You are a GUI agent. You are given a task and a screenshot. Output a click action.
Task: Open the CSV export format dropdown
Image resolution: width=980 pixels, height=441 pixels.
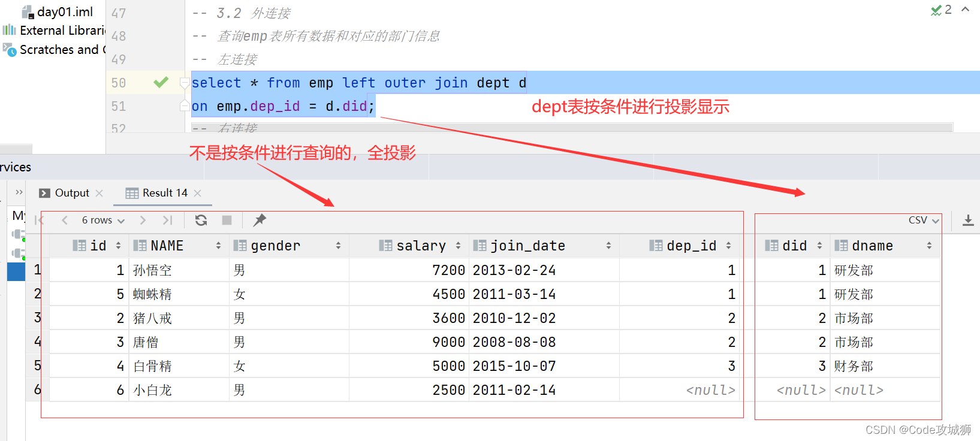tap(924, 220)
